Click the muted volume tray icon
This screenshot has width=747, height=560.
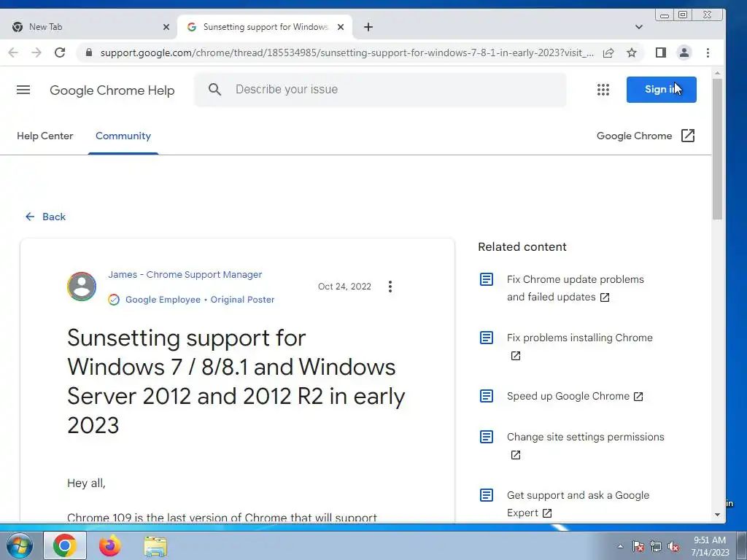(673, 546)
